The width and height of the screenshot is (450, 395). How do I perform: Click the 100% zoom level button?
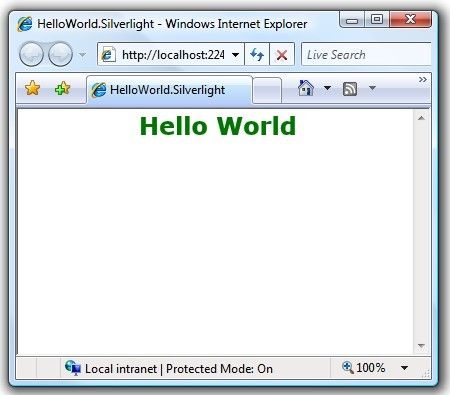[x=364, y=368]
